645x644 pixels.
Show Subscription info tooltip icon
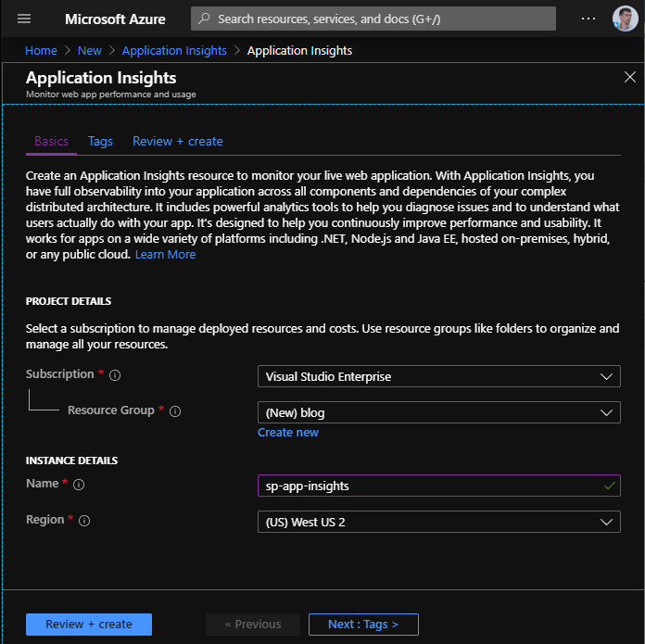(x=115, y=375)
